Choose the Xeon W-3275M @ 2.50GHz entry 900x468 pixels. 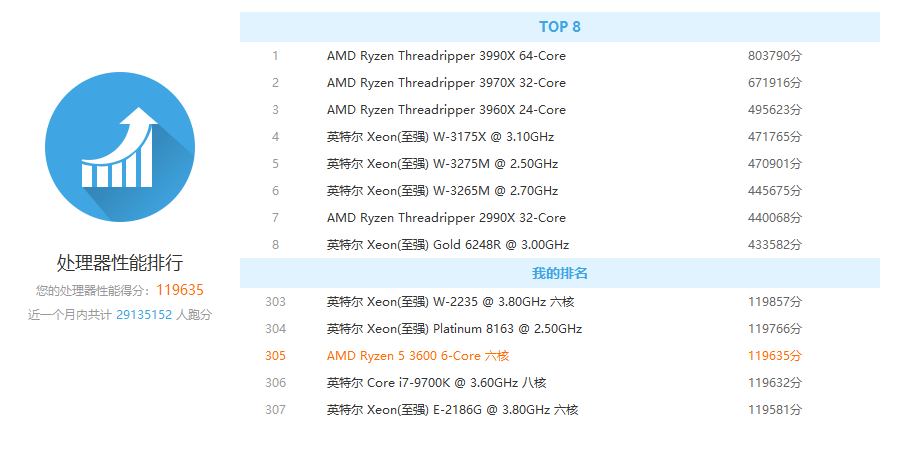(442, 164)
